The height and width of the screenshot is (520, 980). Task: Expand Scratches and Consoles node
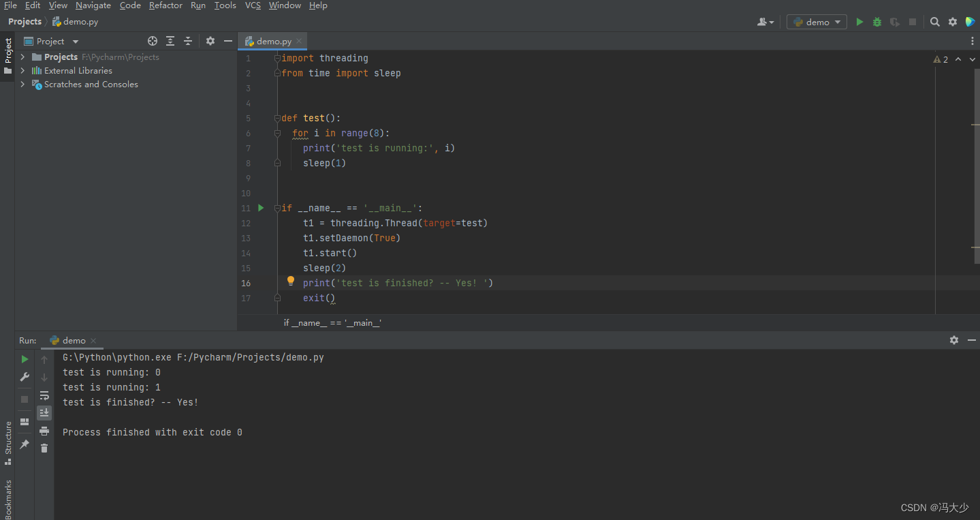pos(23,84)
